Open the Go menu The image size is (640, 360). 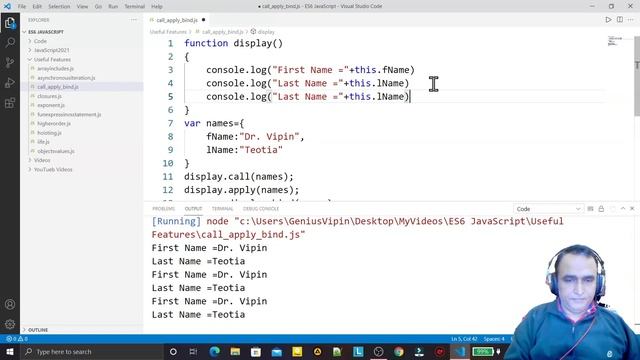point(98,7)
